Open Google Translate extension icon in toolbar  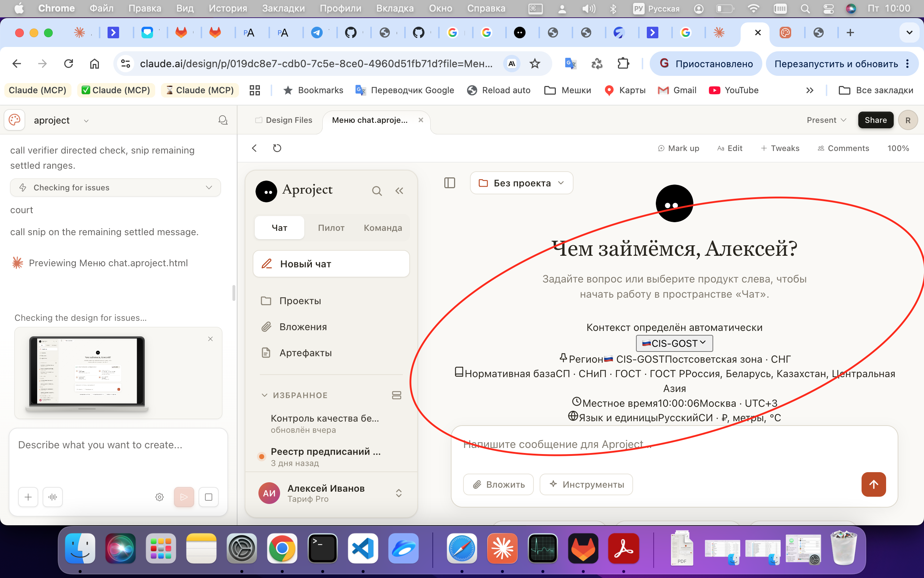[570, 64]
